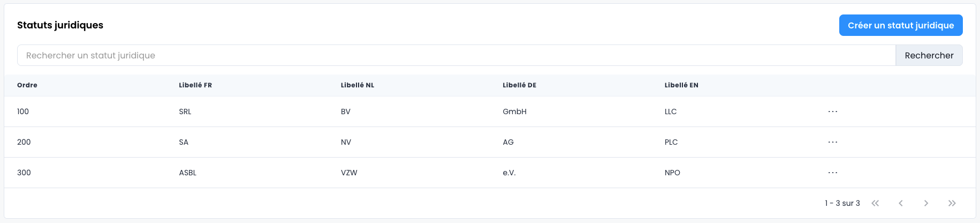Select the SA cell in the table

coord(184,142)
